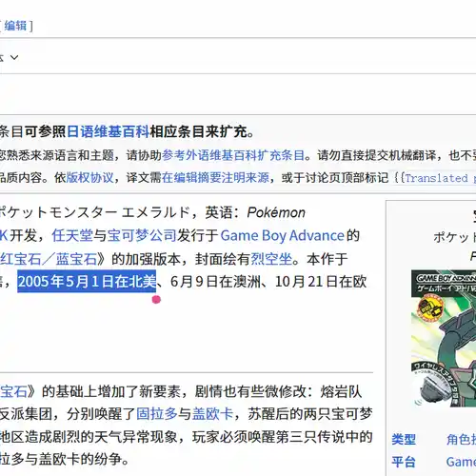
Task: Open the 平台 infobox label link
Action: point(404,462)
